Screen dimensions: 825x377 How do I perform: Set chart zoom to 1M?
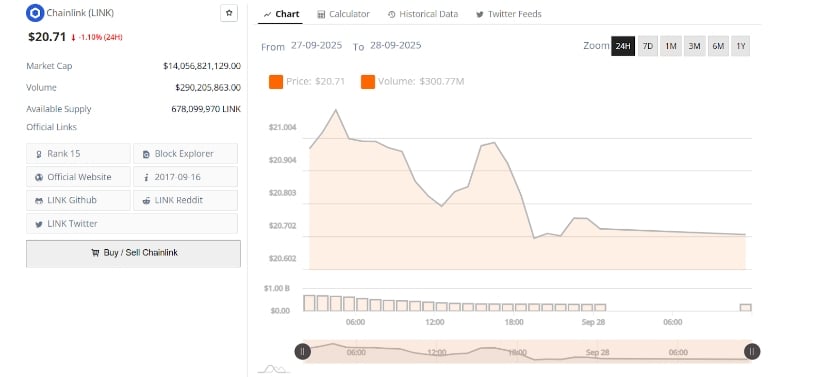click(670, 46)
